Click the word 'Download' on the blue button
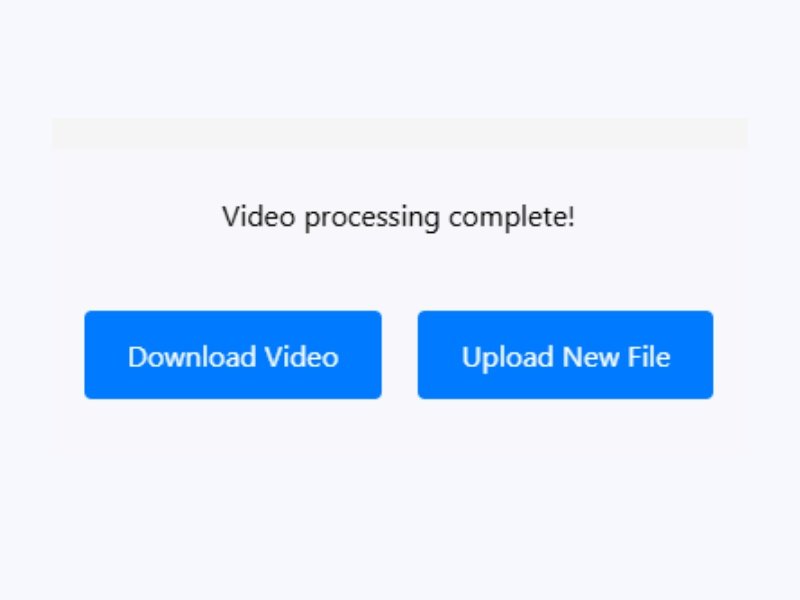 [191, 356]
